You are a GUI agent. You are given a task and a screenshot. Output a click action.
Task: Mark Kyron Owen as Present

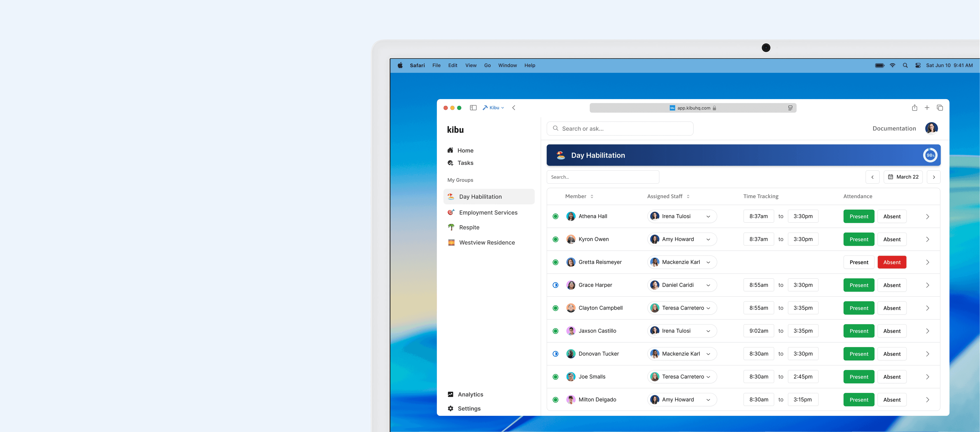(859, 239)
